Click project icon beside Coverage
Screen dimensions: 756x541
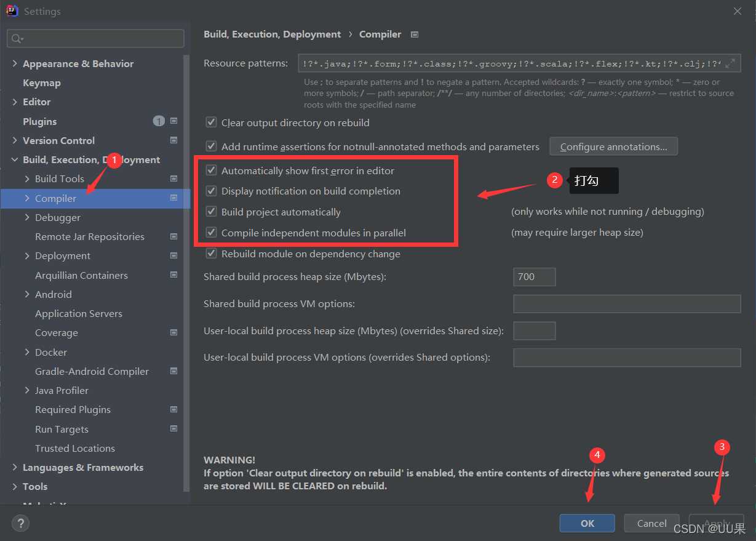click(x=173, y=332)
